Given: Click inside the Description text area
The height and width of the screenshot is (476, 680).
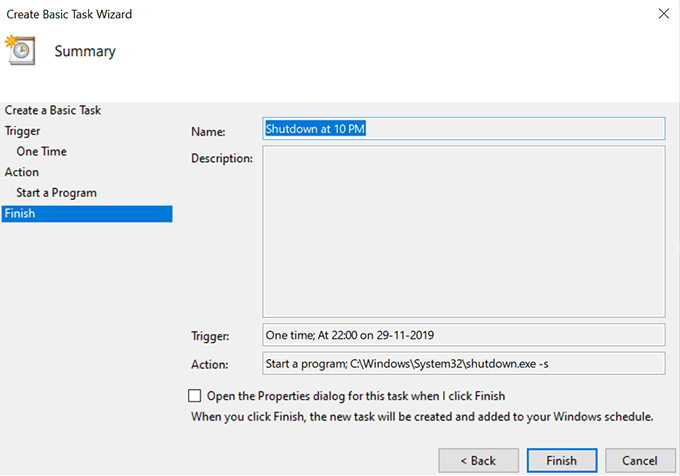Looking at the screenshot, I should pyautogui.click(x=463, y=232).
